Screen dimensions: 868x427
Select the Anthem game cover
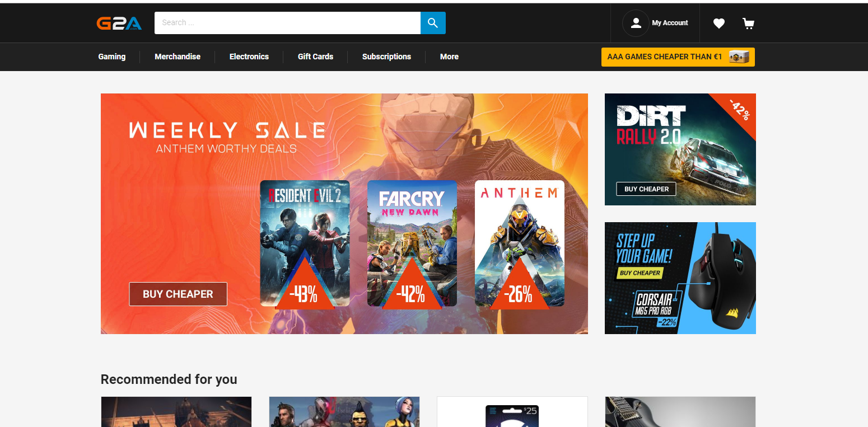[520, 243]
